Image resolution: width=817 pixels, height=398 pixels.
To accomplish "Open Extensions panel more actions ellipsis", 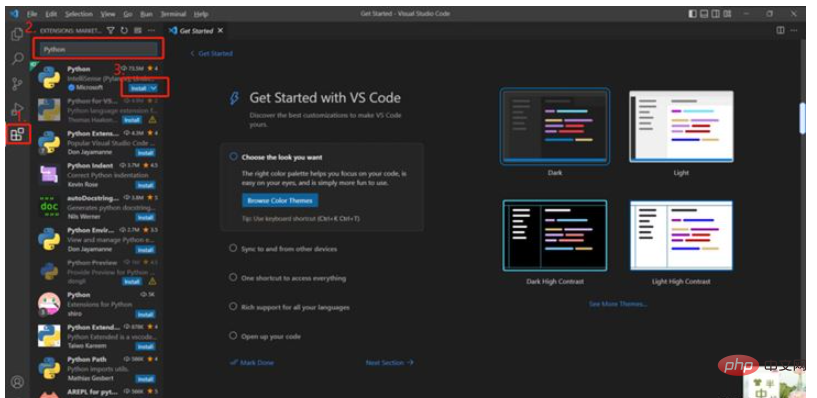I will pos(151,31).
